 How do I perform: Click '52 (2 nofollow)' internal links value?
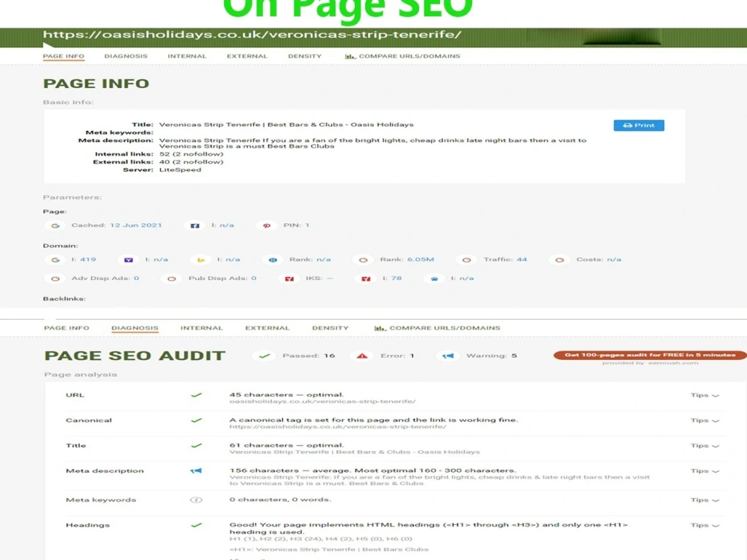point(191,155)
